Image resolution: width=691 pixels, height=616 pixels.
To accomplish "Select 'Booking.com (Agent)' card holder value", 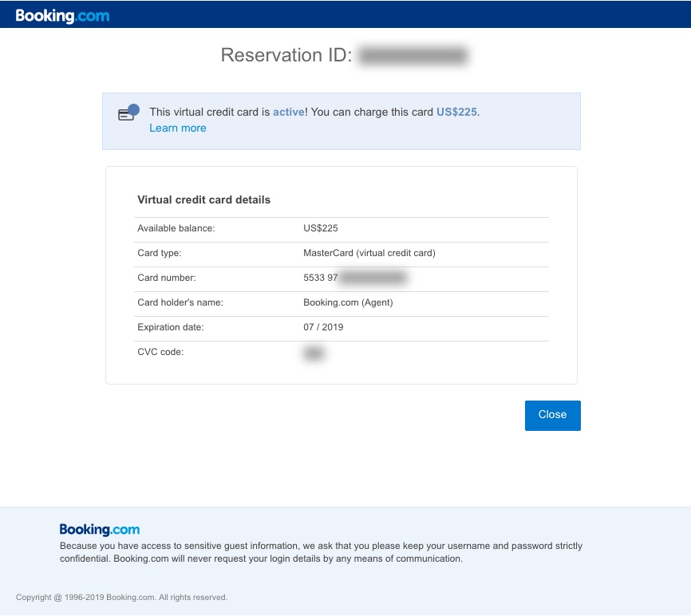I will pos(348,302).
